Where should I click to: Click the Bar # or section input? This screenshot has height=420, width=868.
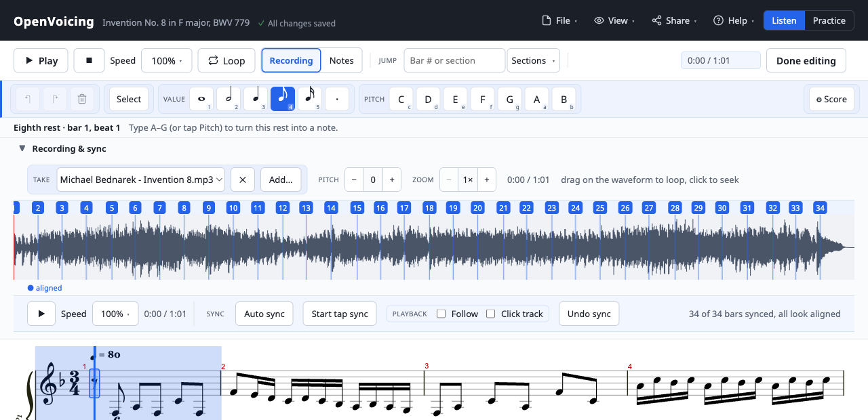point(454,60)
